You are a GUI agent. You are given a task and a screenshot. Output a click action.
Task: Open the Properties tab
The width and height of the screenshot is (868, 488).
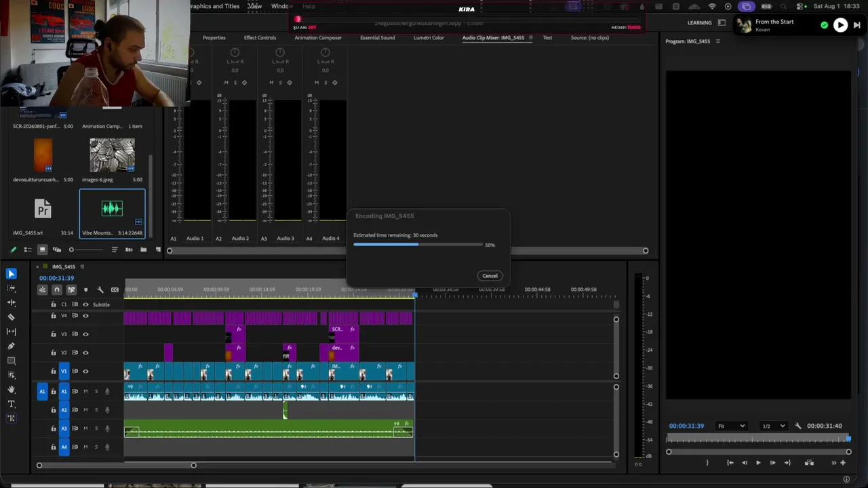coord(214,38)
